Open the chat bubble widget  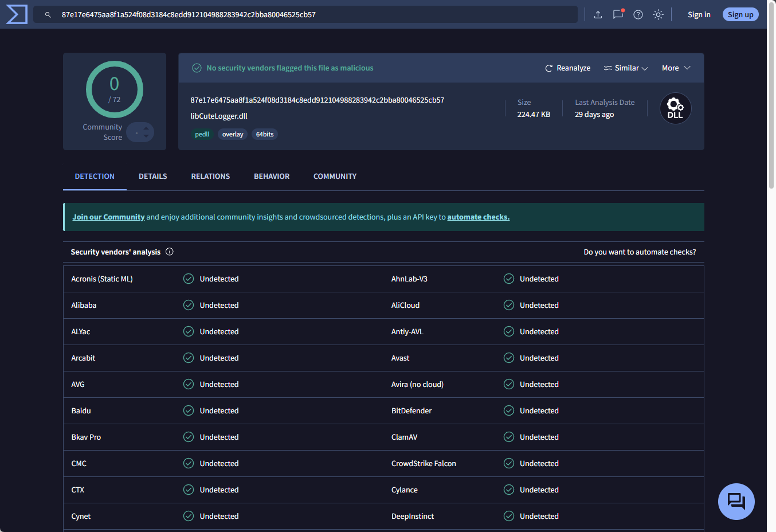(736, 502)
